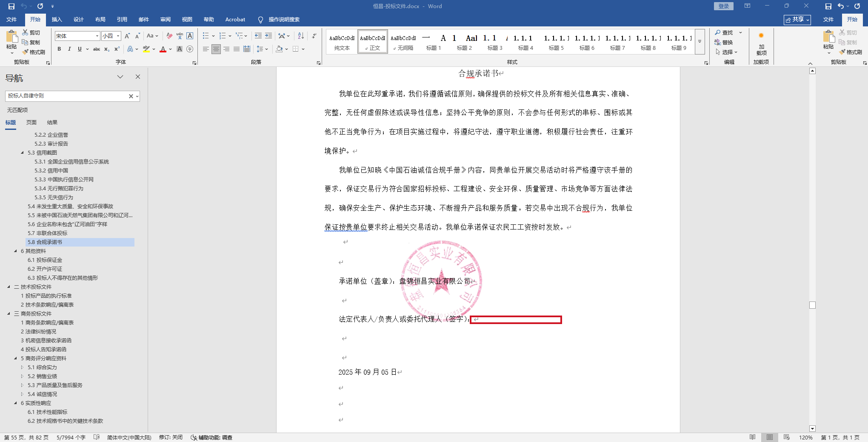Justify the paragraph text
Screen dimensions: 868x442
click(x=237, y=49)
